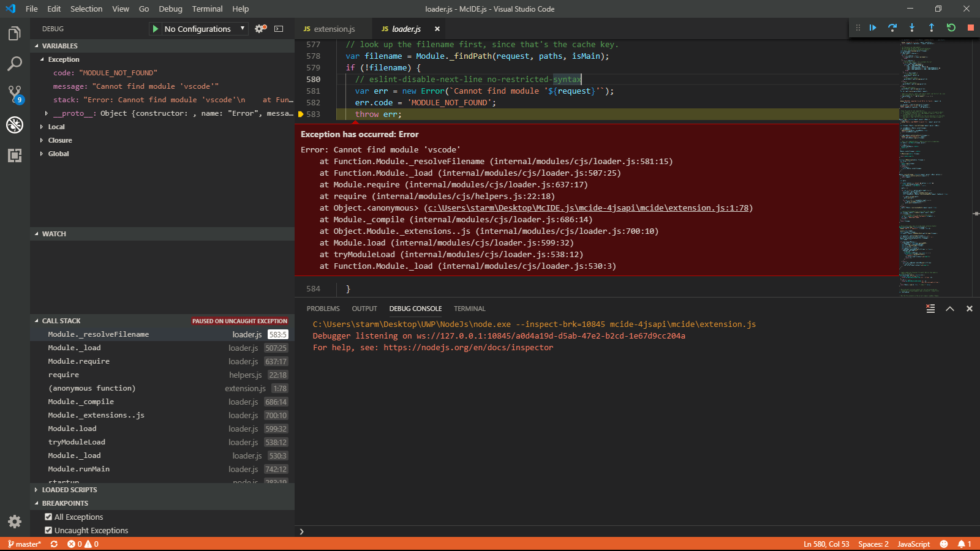This screenshot has height=551, width=980.
Task: Expand the Local scope
Action: tap(42, 127)
